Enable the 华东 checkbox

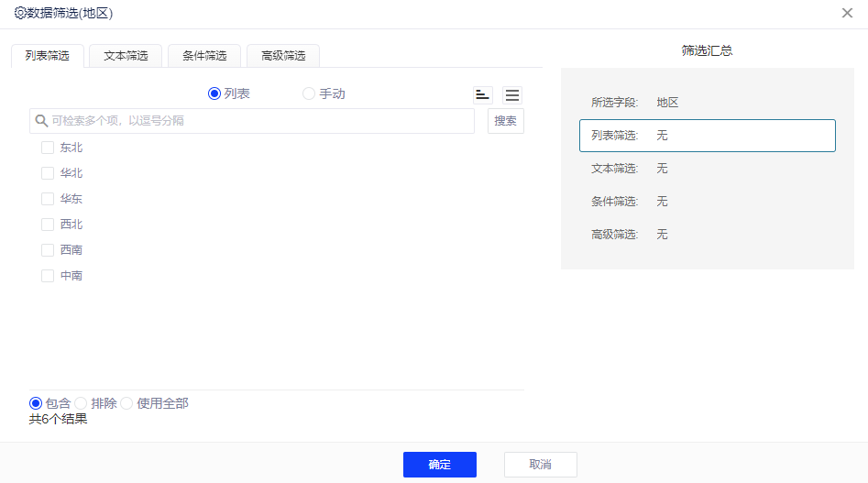(x=48, y=199)
